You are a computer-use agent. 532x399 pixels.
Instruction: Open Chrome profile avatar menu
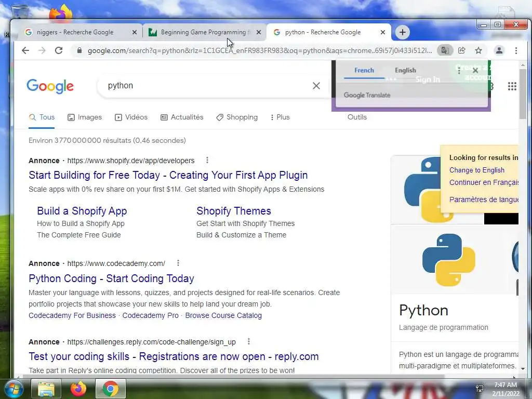tap(499, 50)
